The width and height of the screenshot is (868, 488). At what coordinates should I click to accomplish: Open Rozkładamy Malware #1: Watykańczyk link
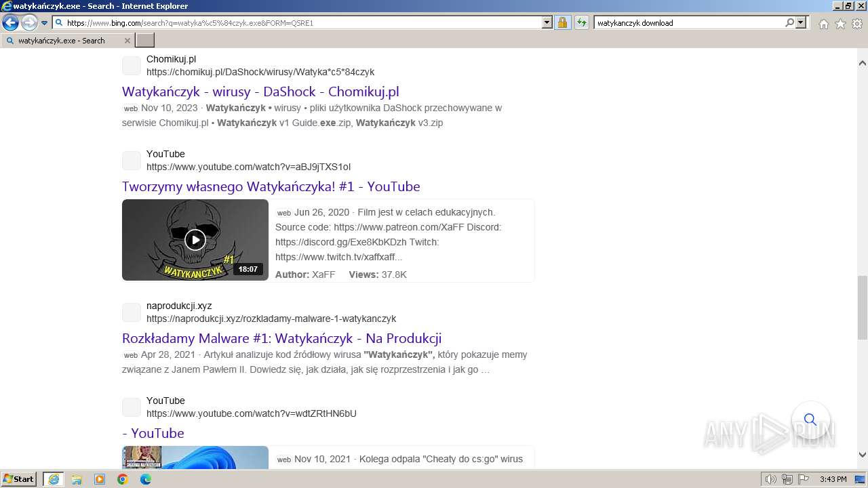[x=281, y=338]
